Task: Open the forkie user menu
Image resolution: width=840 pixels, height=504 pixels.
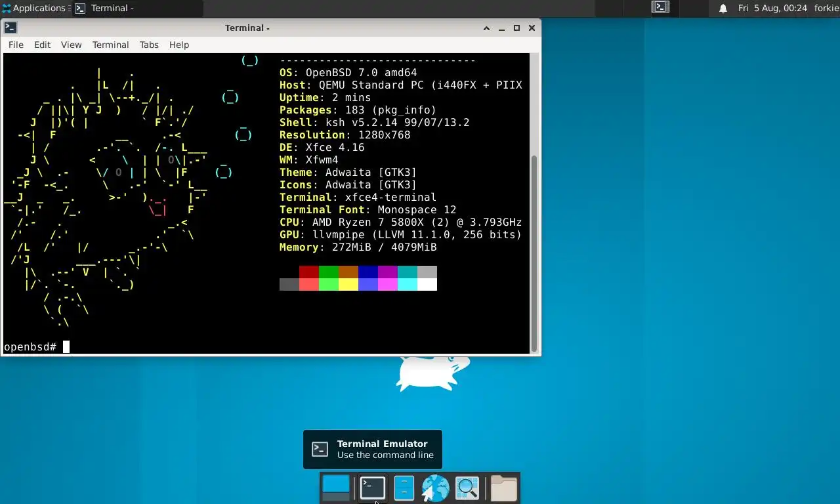Action: (826, 9)
